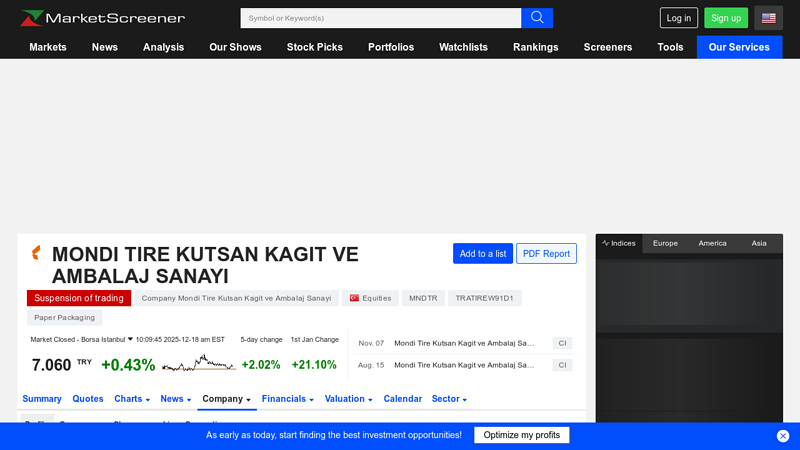Select the America tab in the market widget
Screen dimensions: 800x450
click(712, 243)
